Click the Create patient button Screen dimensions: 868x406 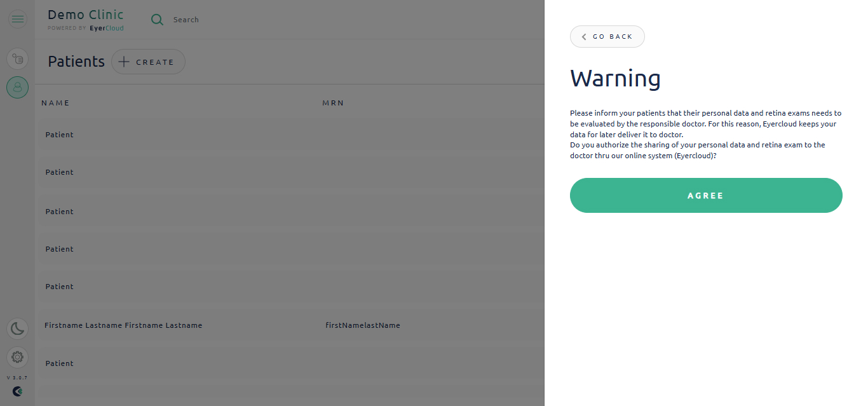pyautogui.click(x=148, y=62)
